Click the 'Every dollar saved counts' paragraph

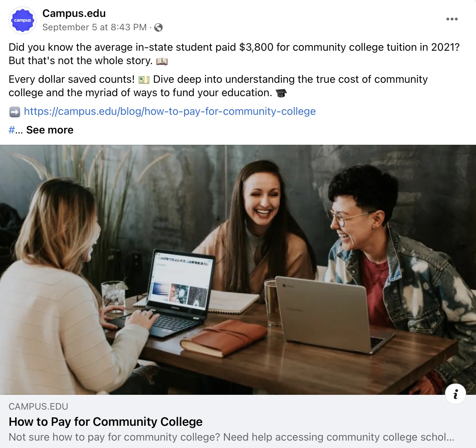point(218,86)
